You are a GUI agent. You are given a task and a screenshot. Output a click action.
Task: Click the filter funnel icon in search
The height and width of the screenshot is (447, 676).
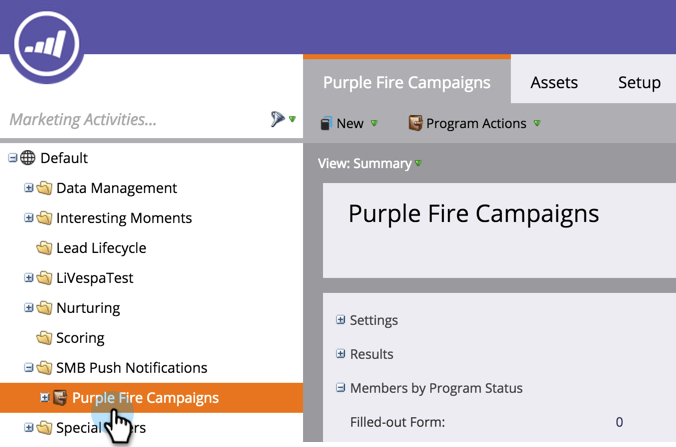point(278,120)
